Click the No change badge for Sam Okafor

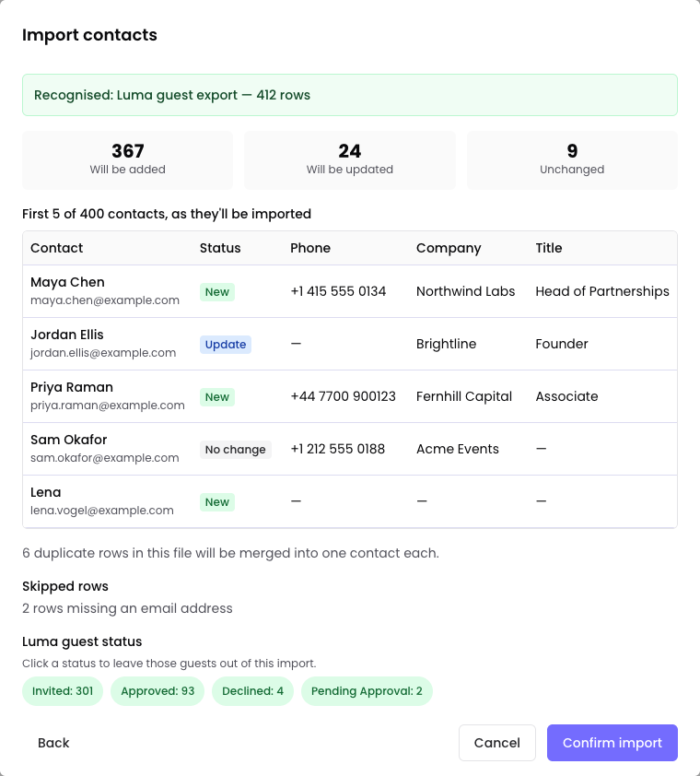pos(236,450)
